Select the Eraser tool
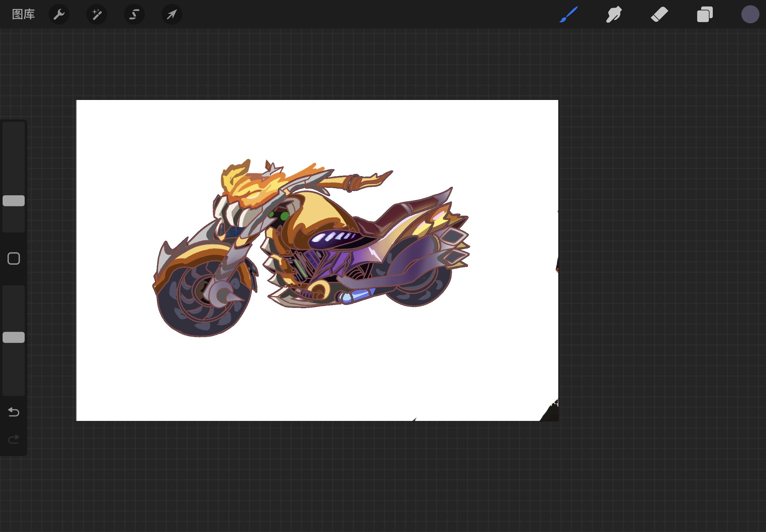This screenshot has width=766, height=532. [x=659, y=14]
